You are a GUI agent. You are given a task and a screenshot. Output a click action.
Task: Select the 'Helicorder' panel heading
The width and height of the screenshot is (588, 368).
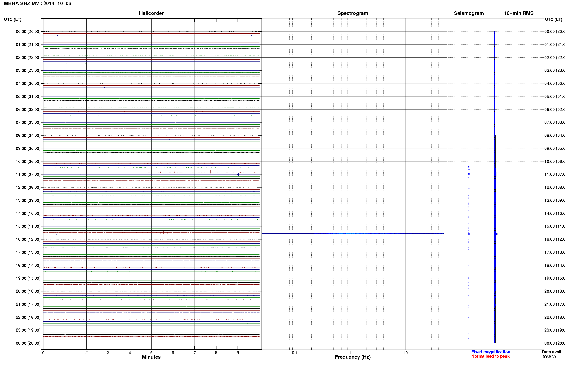pyautogui.click(x=151, y=13)
